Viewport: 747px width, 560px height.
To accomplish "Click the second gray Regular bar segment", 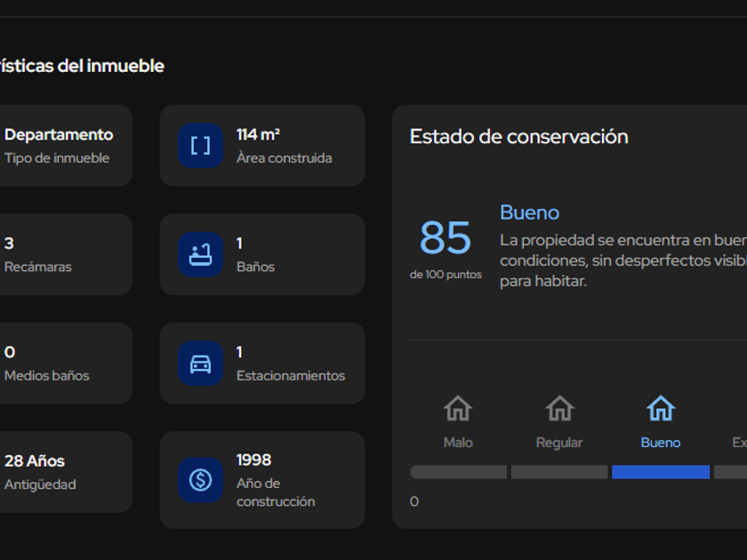I will (x=559, y=472).
